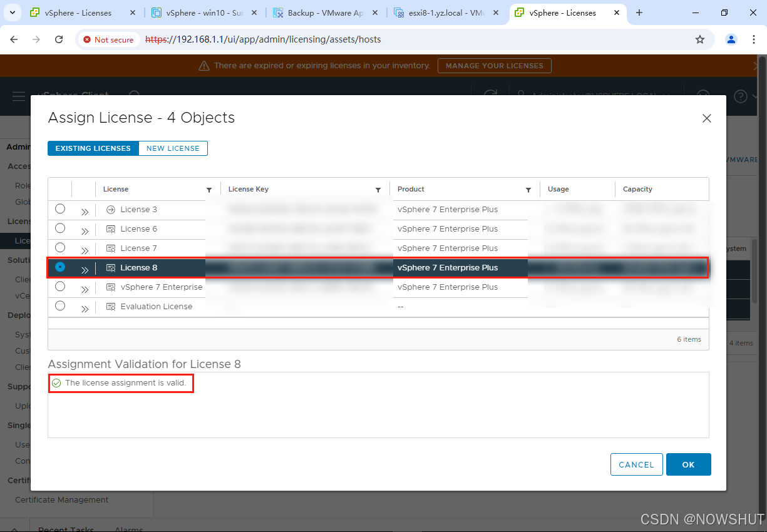Select the vSphere 7 Enterprise license radio button
The width and height of the screenshot is (767, 532).
pyautogui.click(x=60, y=287)
